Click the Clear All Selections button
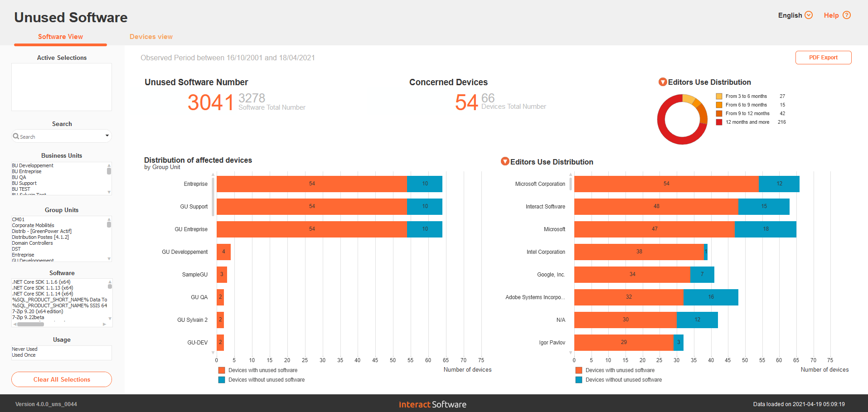Image resolution: width=868 pixels, height=412 pixels. [62, 379]
